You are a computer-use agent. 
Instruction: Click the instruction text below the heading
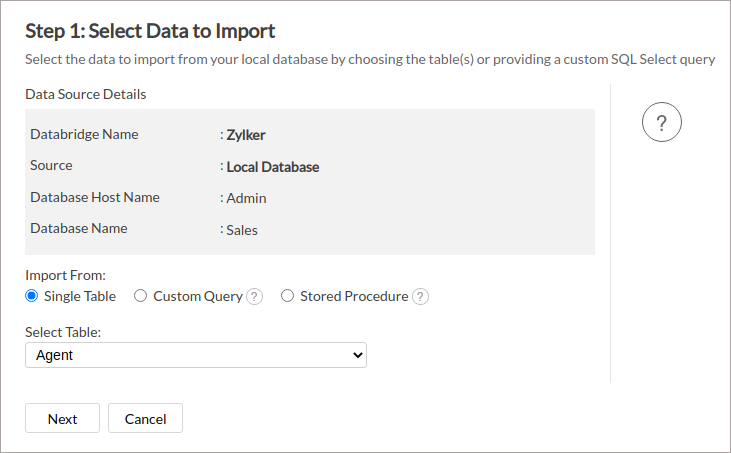(370, 60)
